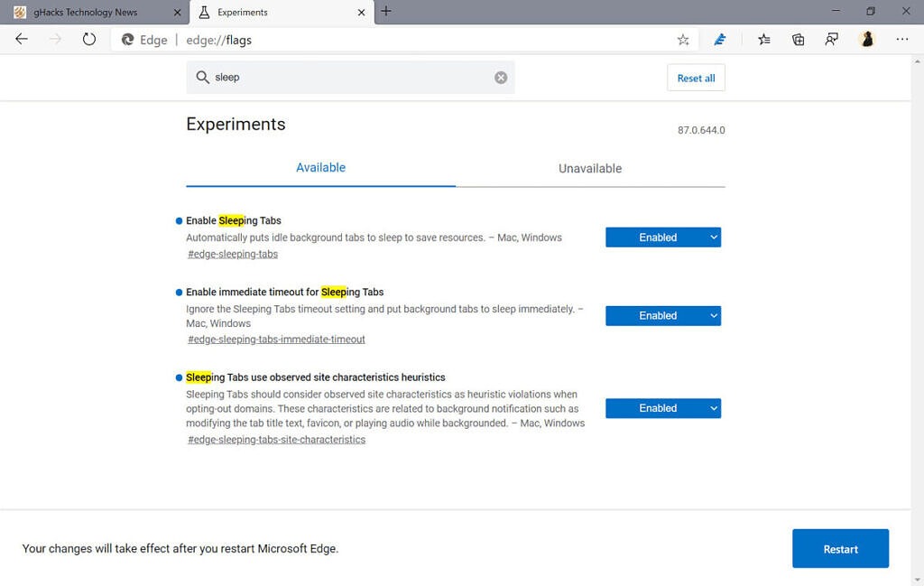Open a new browser tab
Image resolution: width=924 pixels, height=586 pixels.
tap(386, 12)
